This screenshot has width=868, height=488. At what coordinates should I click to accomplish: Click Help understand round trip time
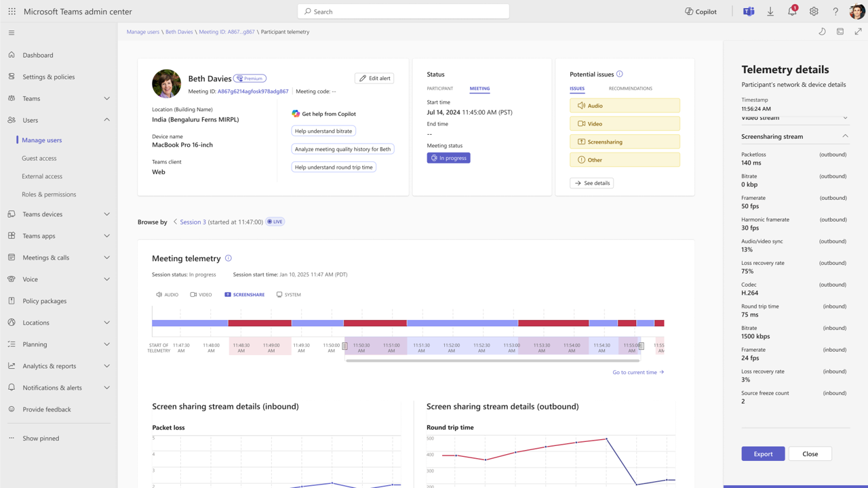click(334, 167)
